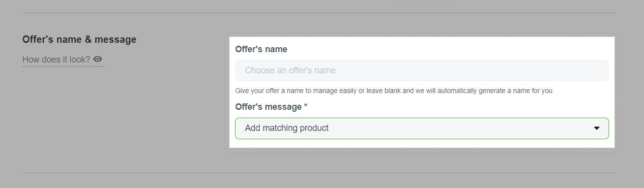This screenshot has height=188, width=644.
Task: Click the black dropdown caret arrow
Action: tap(597, 128)
